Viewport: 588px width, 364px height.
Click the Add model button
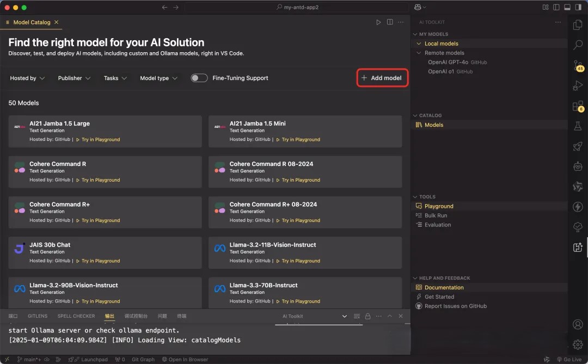pyautogui.click(x=382, y=78)
